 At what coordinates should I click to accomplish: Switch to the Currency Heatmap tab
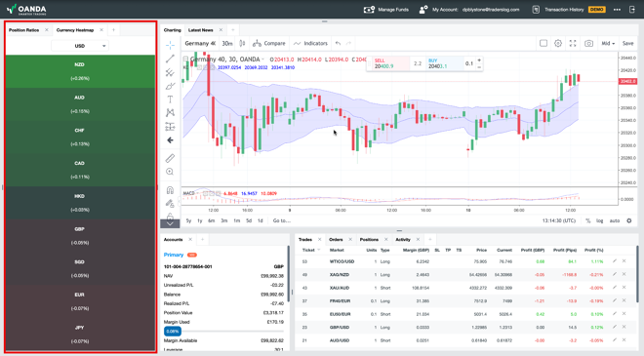[75, 30]
